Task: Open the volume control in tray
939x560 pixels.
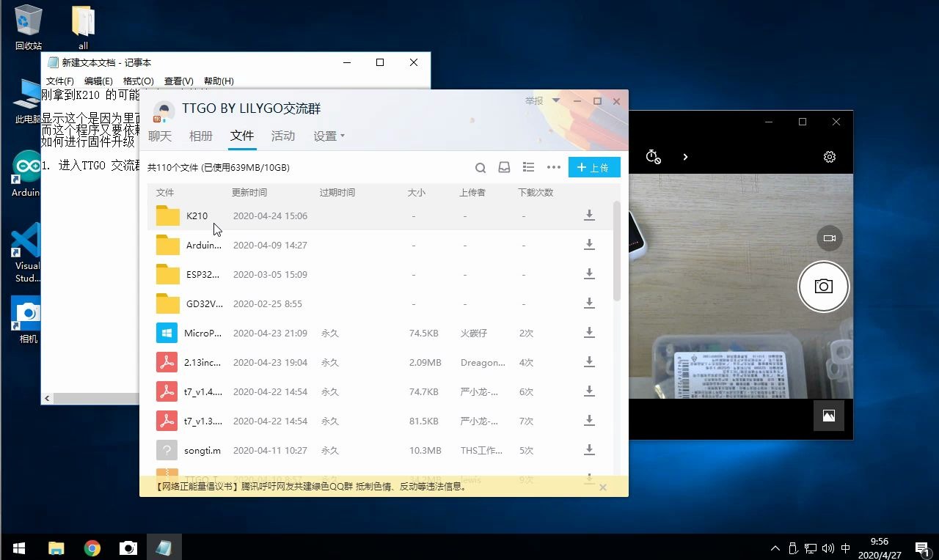Action: pos(828,548)
